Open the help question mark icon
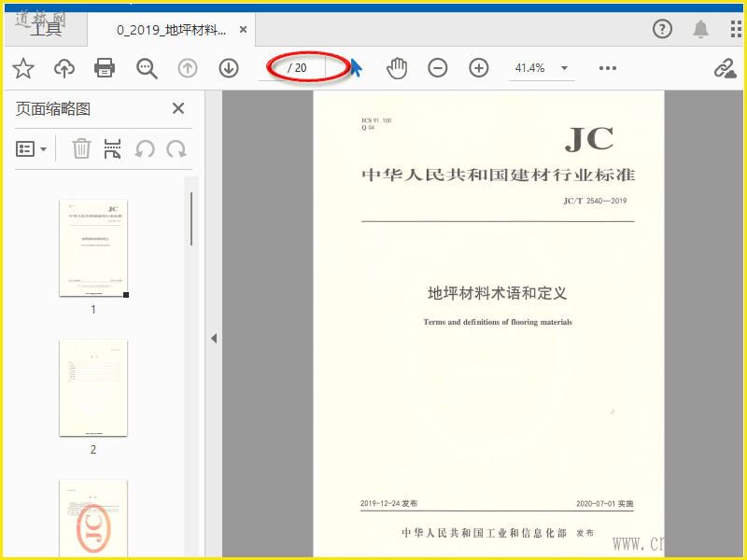 [x=662, y=29]
